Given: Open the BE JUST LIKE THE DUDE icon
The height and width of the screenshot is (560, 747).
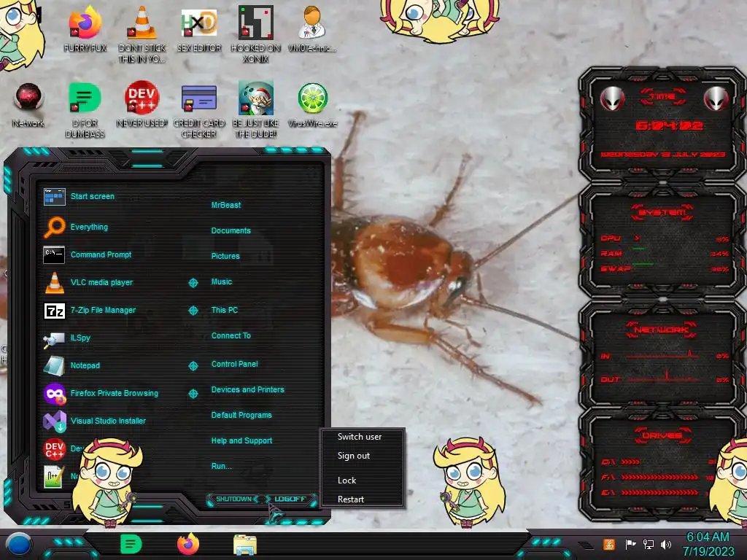Looking at the screenshot, I should (x=256, y=109).
